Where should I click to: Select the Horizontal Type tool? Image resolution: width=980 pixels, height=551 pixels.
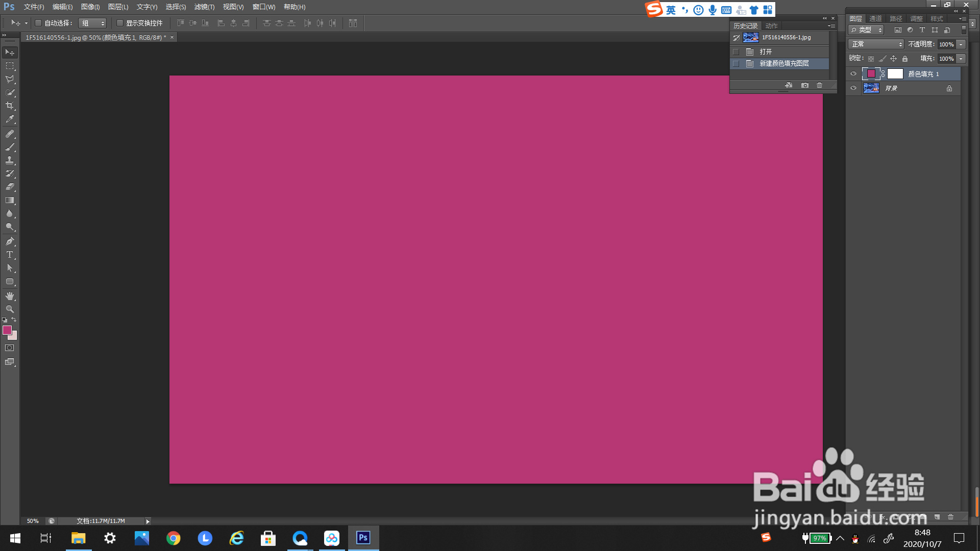tap(10, 255)
